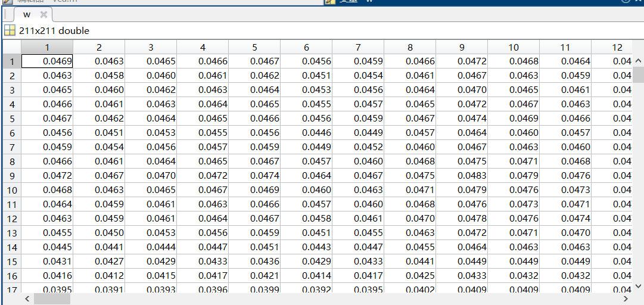
Task: Click the 211x211 double size label
Action: point(54,31)
